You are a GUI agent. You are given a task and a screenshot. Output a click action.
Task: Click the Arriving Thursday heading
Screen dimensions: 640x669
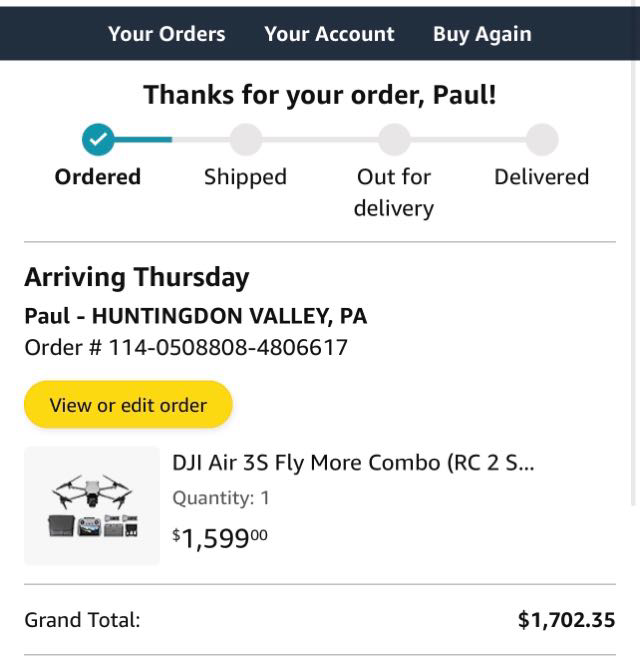pos(137,277)
